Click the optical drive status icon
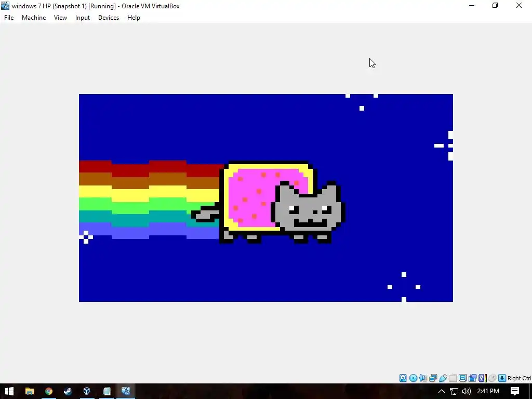This screenshot has width=532, height=399. coord(413,378)
